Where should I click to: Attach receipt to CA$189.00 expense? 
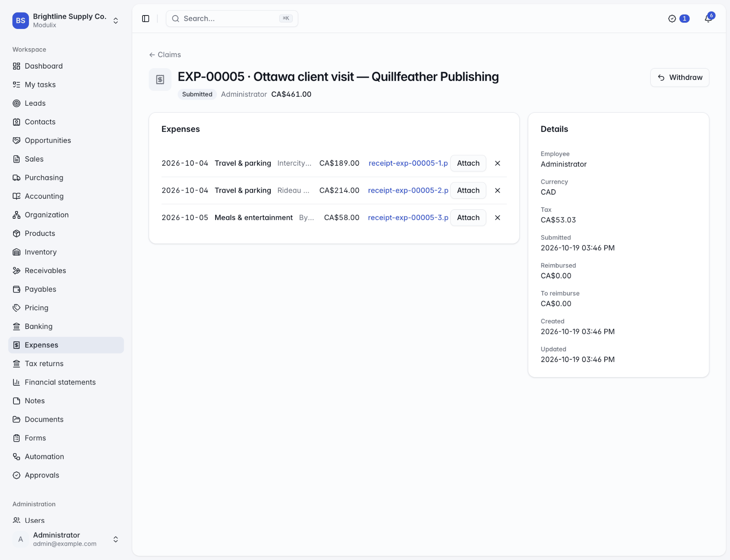pos(468,163)
